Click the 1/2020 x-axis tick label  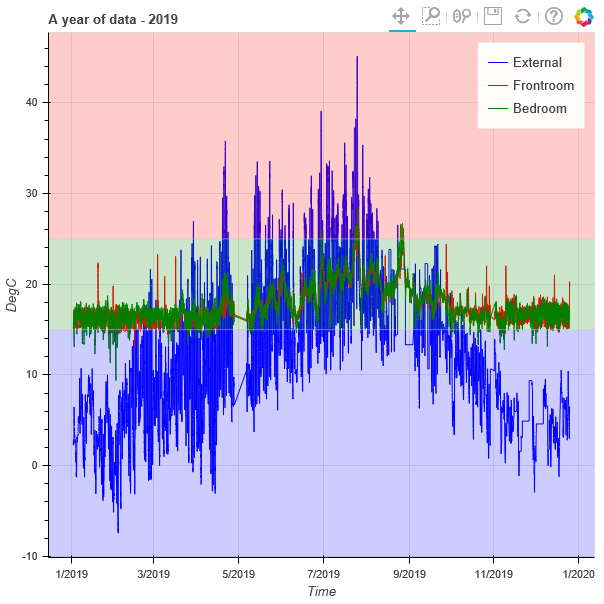[579, 574]
